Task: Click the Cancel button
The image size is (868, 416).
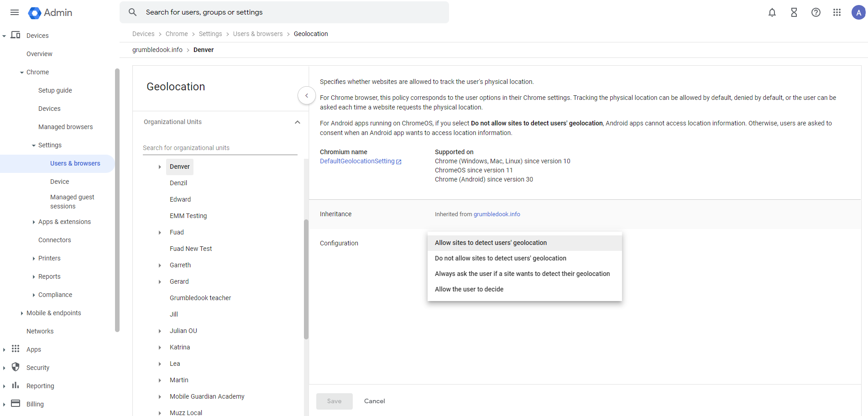Action: pos(374,401)
